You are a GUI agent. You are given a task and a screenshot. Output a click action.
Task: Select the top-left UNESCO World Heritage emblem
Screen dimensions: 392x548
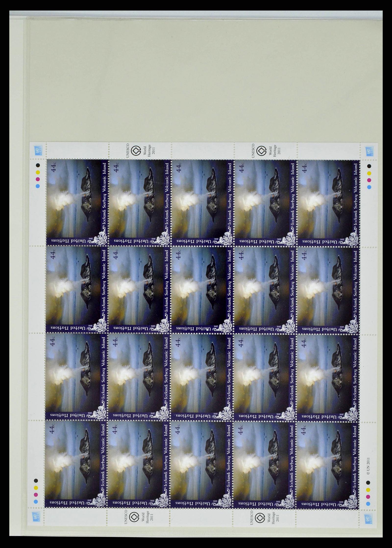134,149
